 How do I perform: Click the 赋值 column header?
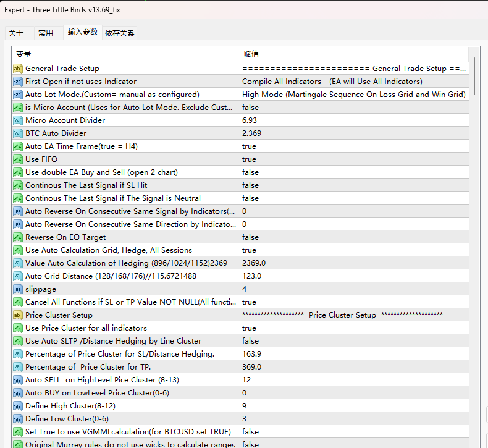(x=355, y=54)
